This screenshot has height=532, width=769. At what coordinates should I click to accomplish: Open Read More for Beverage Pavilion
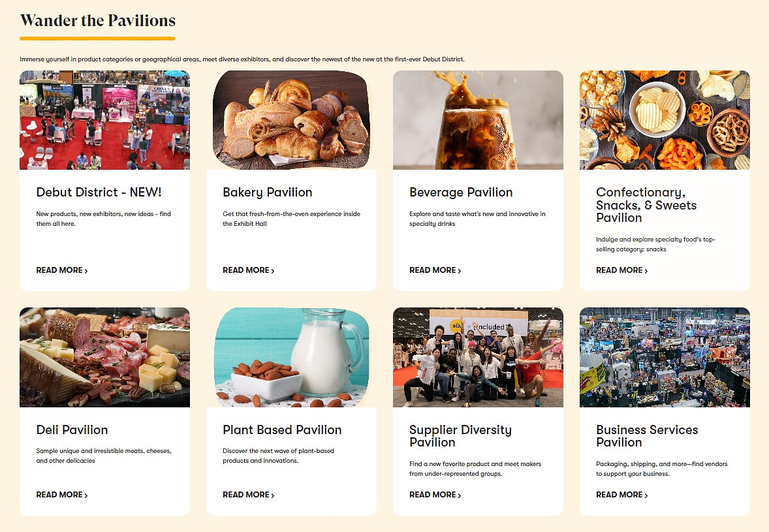point(435,270)
